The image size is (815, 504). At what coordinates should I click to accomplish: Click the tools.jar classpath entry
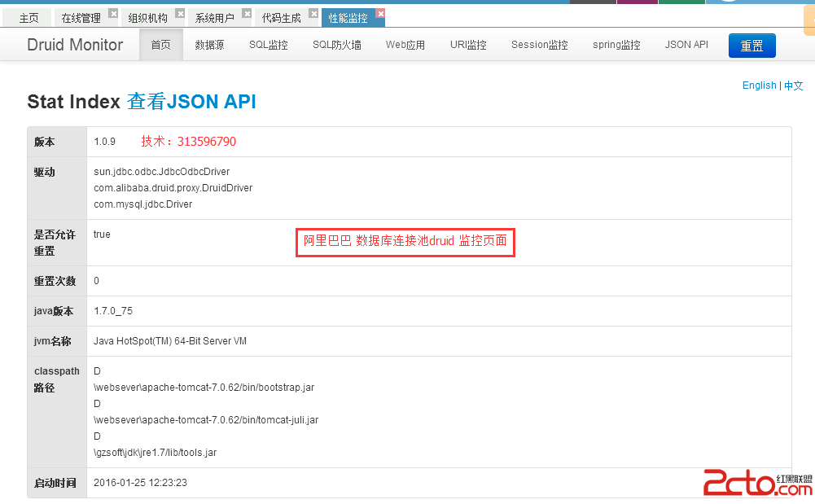(x=155, y=453)
